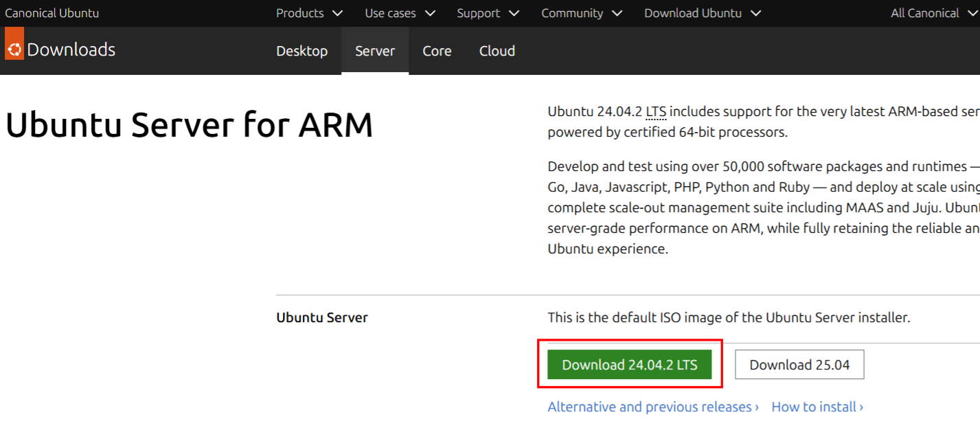Image resolution: width=980 pixels, height=432 pixels.
Task: Open the Core downloads tab
Action: [x=437, y=51]
